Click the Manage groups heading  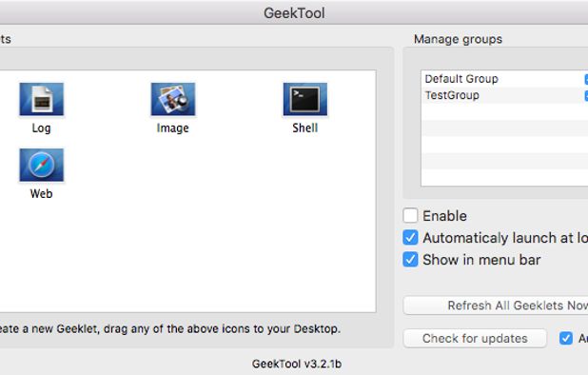458,39
